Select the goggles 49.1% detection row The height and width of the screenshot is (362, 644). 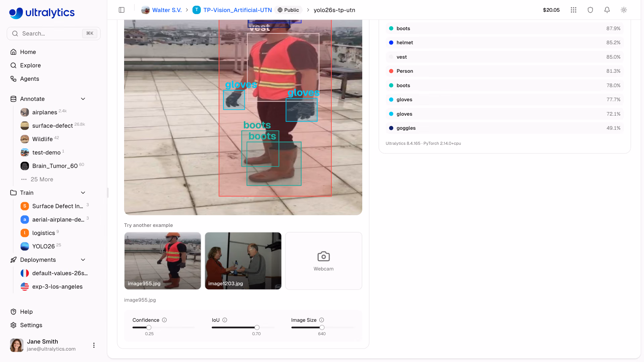pos(505,128)
